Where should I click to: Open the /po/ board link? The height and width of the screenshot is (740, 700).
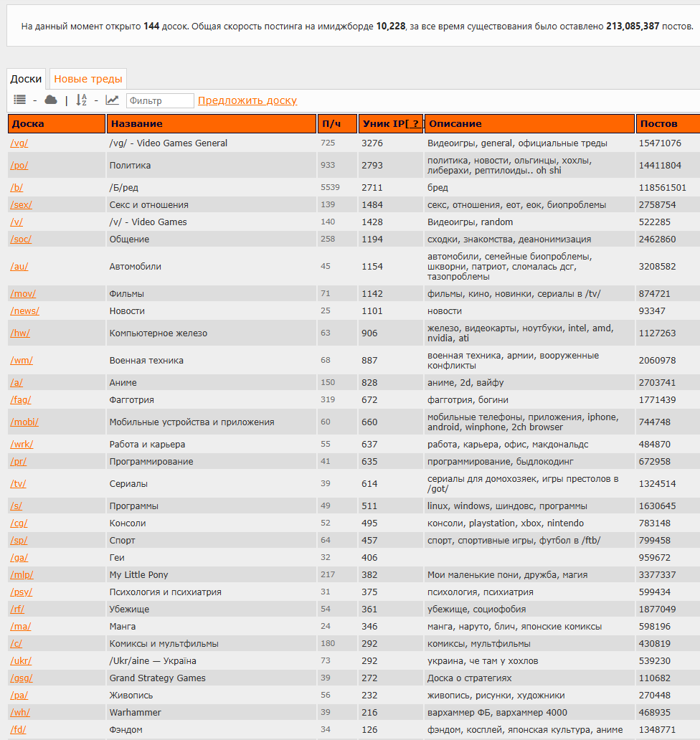pos(19,165)
